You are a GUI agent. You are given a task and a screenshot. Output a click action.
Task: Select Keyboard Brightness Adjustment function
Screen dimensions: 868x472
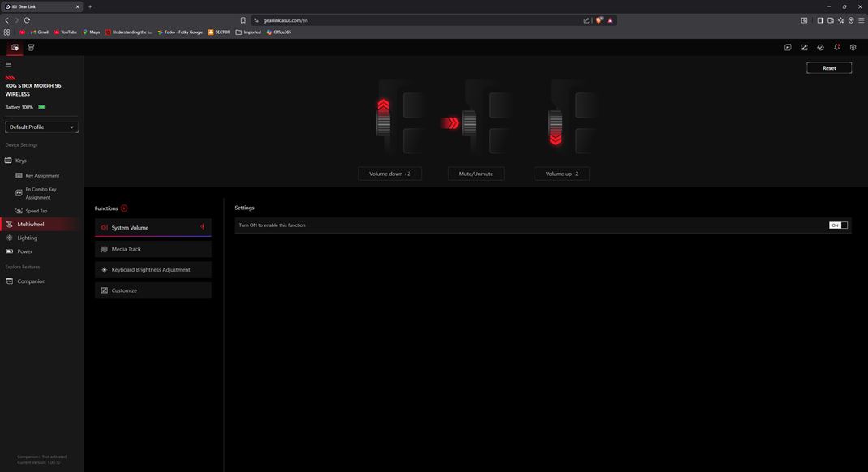pyautogui.click(x=153, y=269)
